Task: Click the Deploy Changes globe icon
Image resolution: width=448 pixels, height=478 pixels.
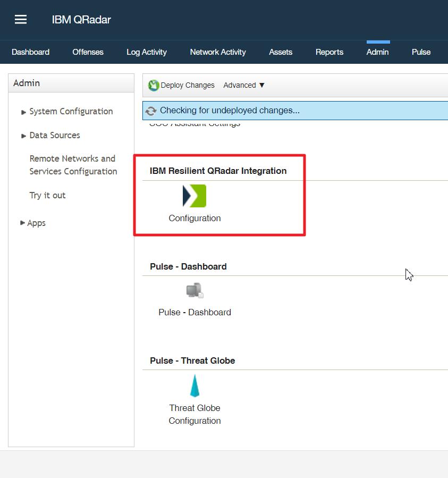Action: pos(154,85)
